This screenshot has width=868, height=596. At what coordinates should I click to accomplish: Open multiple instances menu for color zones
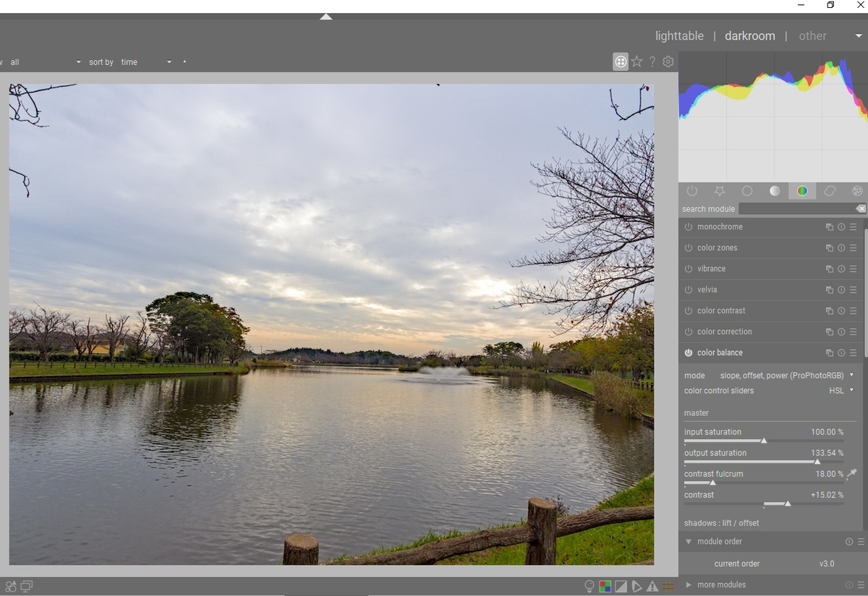830,248
